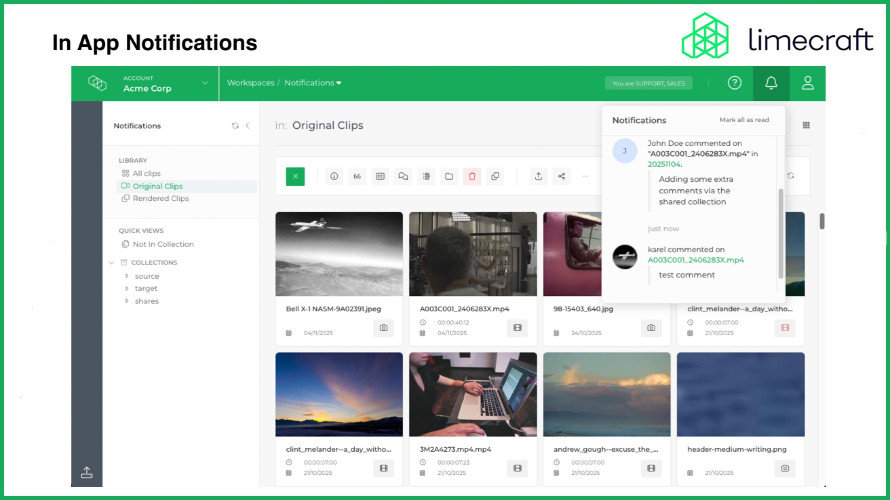Refresh the Notifications sidebar panel
The width and height of the screenshot is (890, 500).
[235, 125]
